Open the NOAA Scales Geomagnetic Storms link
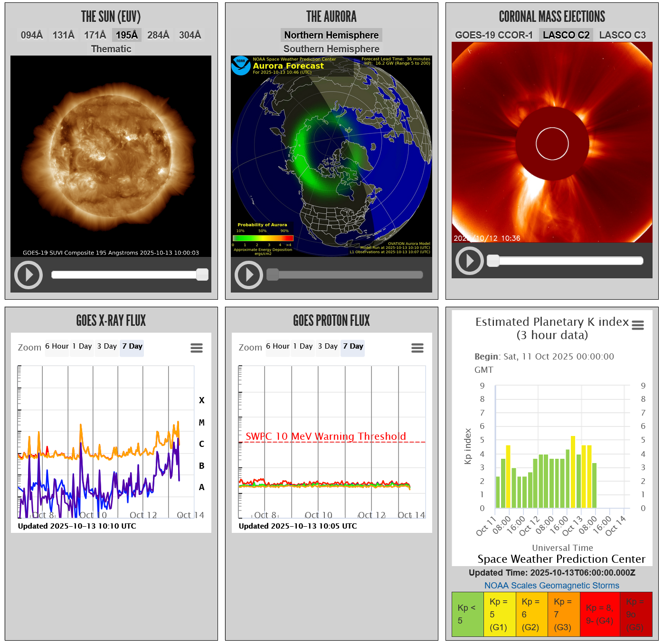The width and height of the screenshot is (663, 644). pos(552,586)
